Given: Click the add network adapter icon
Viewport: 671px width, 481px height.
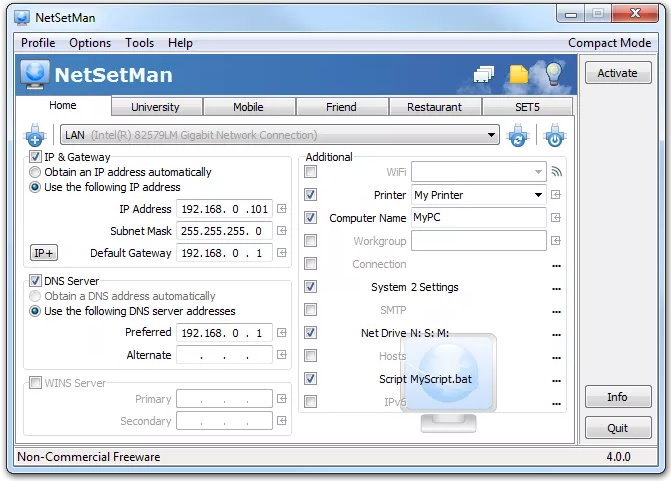Looking at the screenshot, I should [35, 135].
